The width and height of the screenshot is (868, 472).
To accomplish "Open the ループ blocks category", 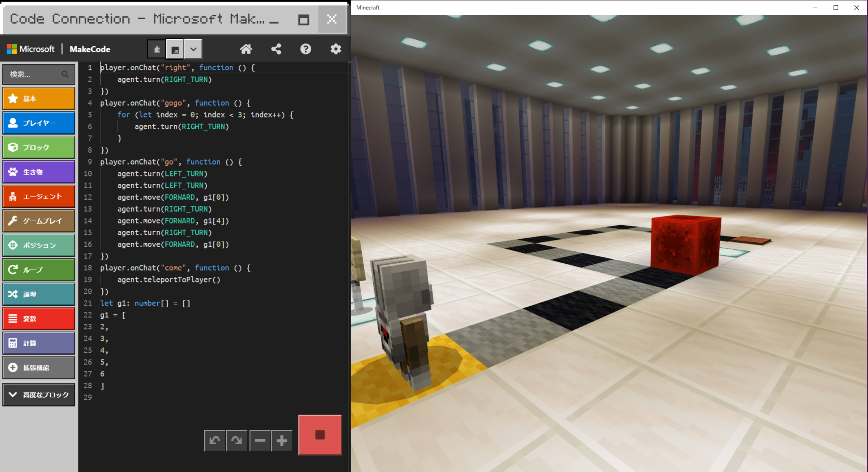I will pyautogui.click(x=39, y=270).
